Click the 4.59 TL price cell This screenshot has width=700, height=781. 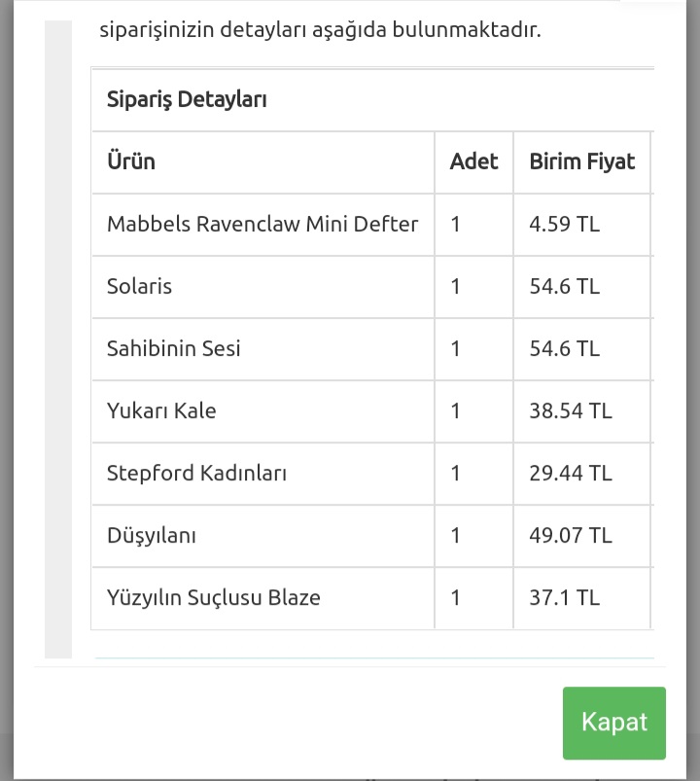coord(565,224)
